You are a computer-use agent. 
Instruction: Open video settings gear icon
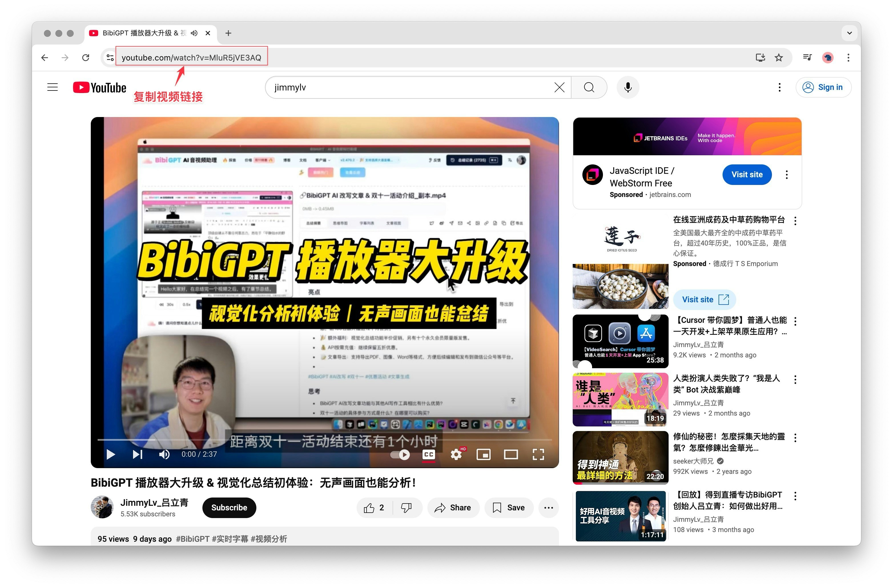(x=456, y=454)
